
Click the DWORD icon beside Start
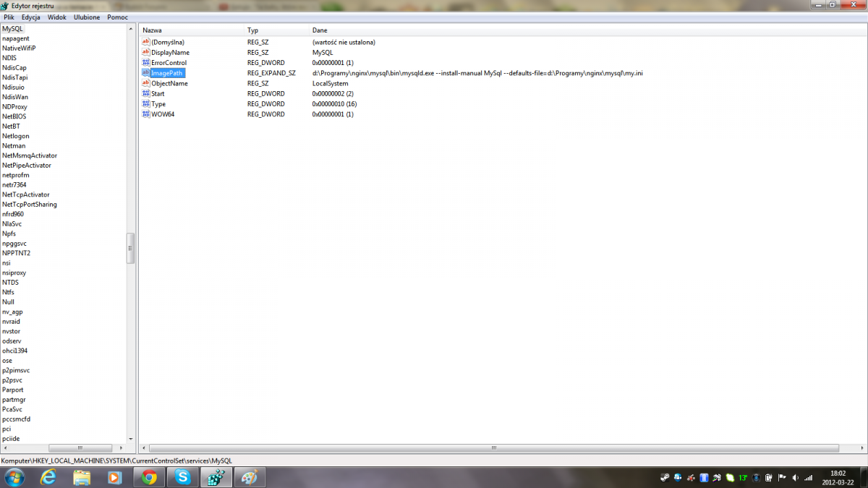[x=145, y=94]
